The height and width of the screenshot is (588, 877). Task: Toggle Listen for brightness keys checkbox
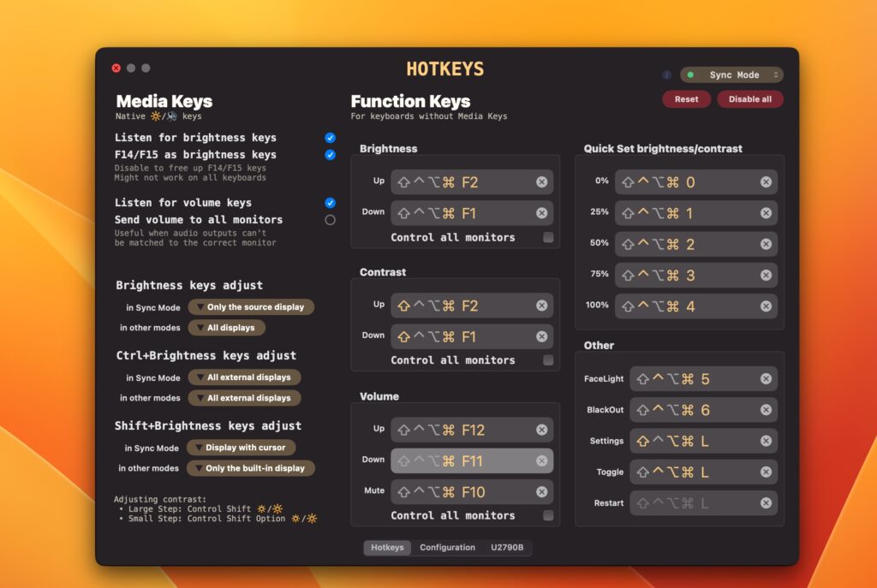pos(330,138)
